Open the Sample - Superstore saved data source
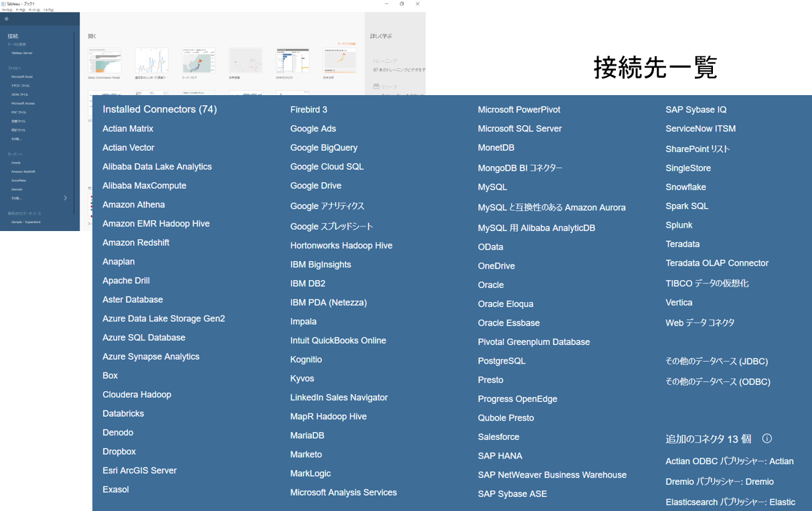Image resolution: width=812 pixels, height=511 pixels. click(x=26, y=222)
